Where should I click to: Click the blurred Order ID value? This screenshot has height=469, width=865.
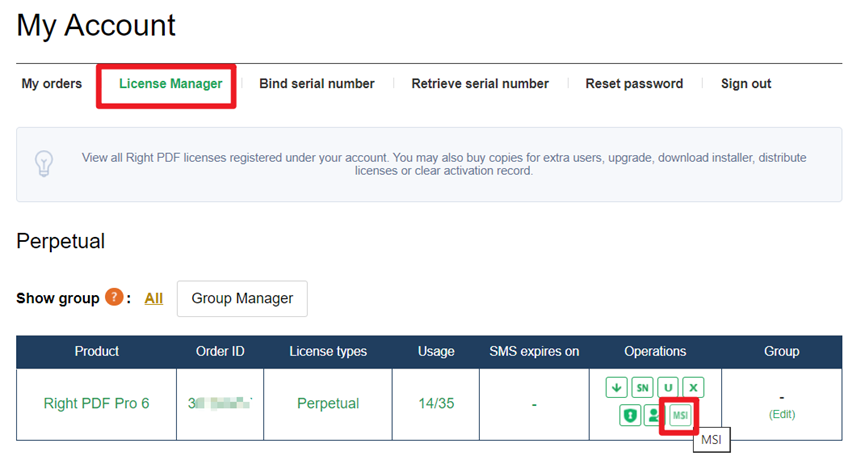point(220,403)
